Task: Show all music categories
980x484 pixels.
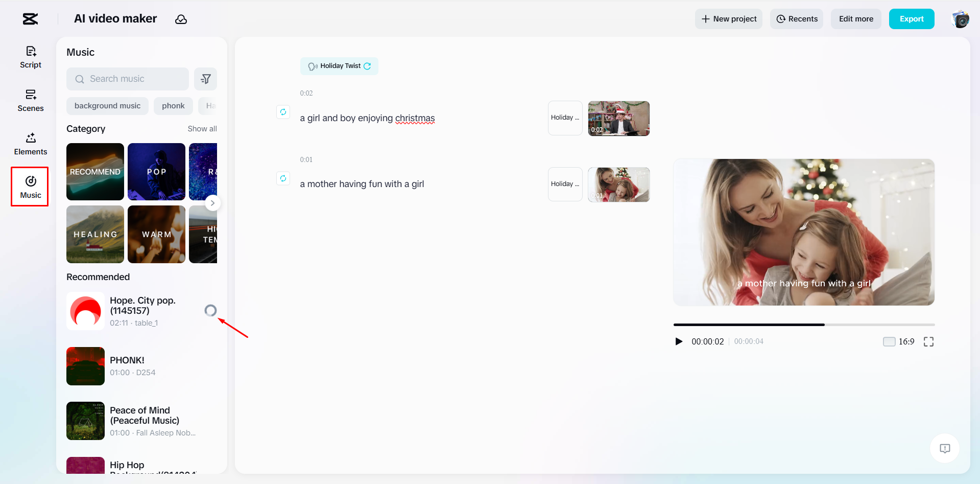Action: pos(202,129)
